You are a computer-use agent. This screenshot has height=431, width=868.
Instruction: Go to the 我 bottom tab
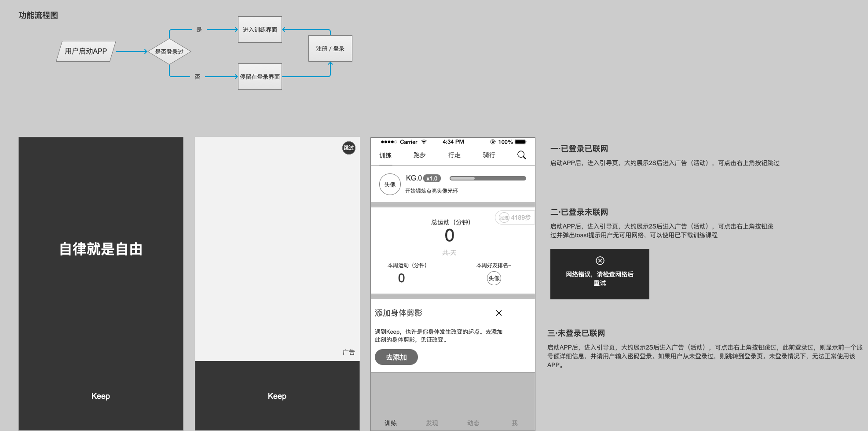pyautogui.click(x=514, y=423)
